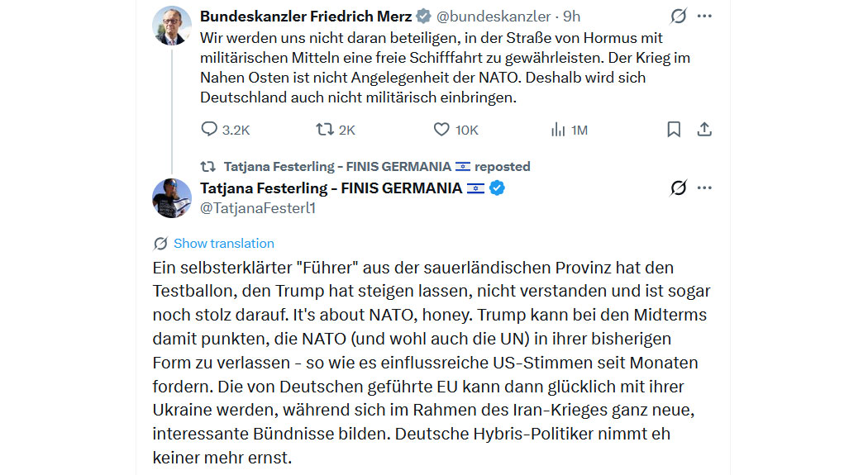Viewport: 868px width, 475px height.
Task: Like the Merz tweet
Action: [441, 130]
